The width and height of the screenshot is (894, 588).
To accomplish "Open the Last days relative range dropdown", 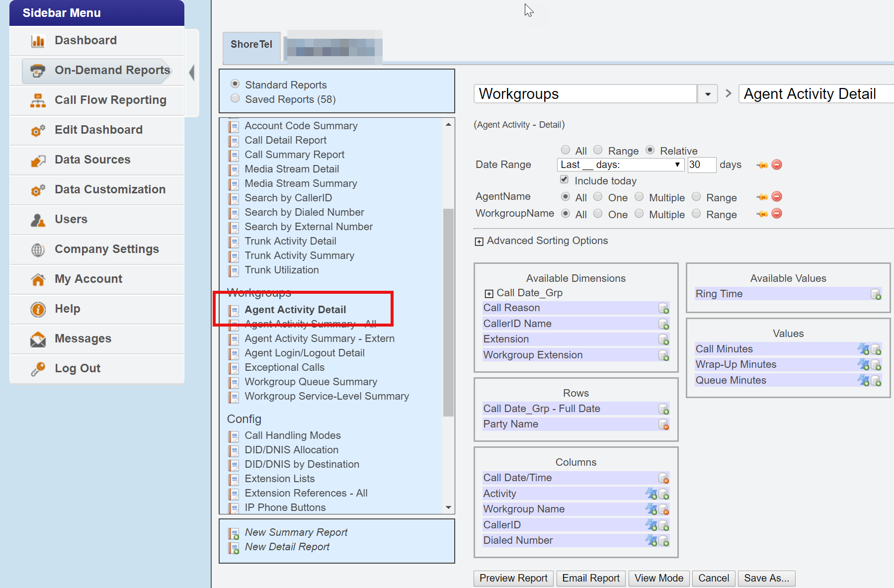I will (x=620, y=165).
